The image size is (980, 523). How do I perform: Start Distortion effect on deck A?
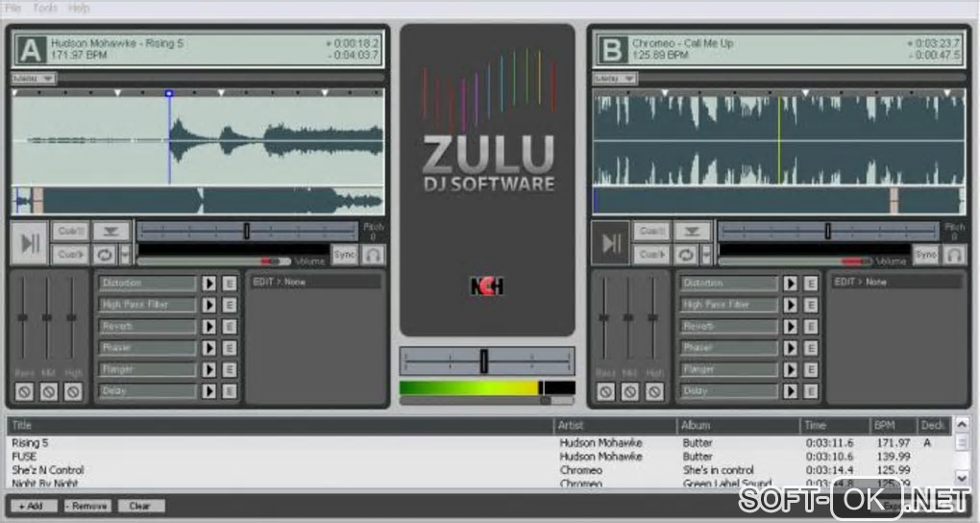tap(208, 284)
